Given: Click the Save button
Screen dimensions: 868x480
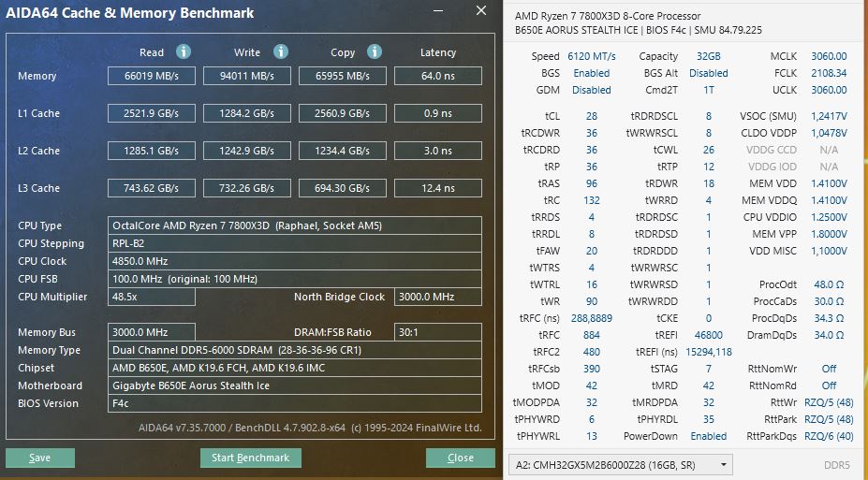Looking at the screenshot, I should (40, 458).
